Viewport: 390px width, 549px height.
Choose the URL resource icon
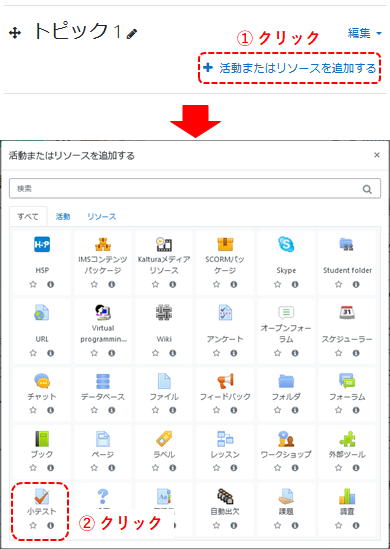(42, 313)
